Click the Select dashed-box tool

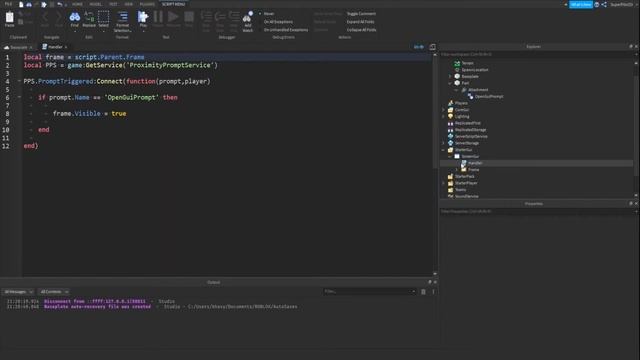pyautogui.click(x=104, y=19)
